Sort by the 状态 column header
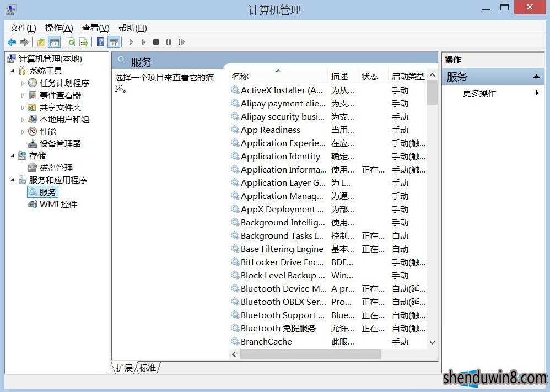Image resolution: width=550 pixels, height=392 pixels. pyautogui.click(x=374, y=76)
